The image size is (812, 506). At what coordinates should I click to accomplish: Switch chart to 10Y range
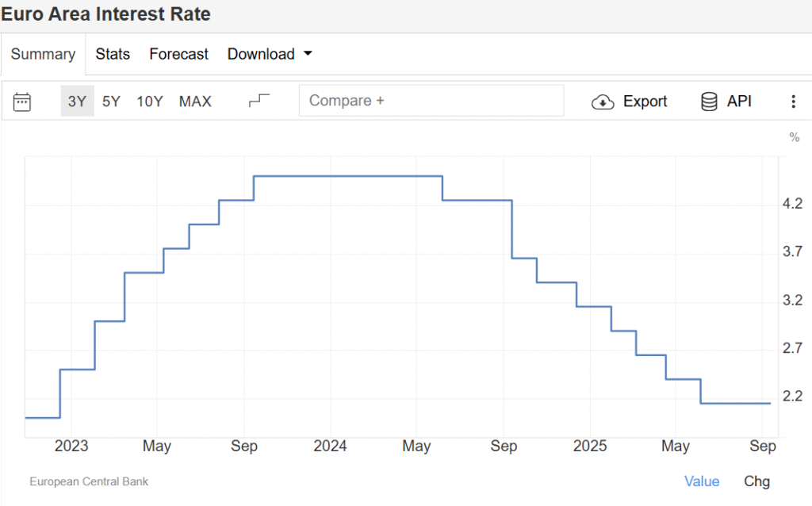point(150,102)
